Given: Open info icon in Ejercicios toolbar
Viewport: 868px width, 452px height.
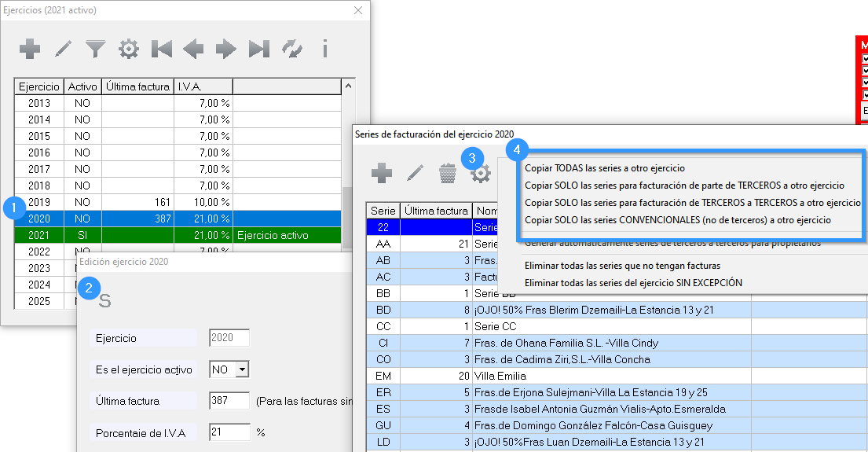Looking at the screenshot, I should [x=324, y=50].
